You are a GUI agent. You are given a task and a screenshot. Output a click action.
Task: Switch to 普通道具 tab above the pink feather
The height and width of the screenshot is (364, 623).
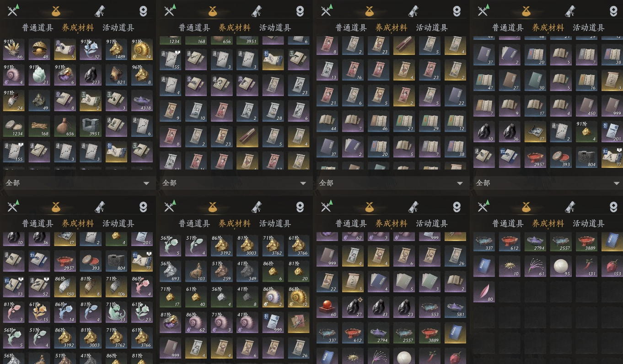[508, 224]
